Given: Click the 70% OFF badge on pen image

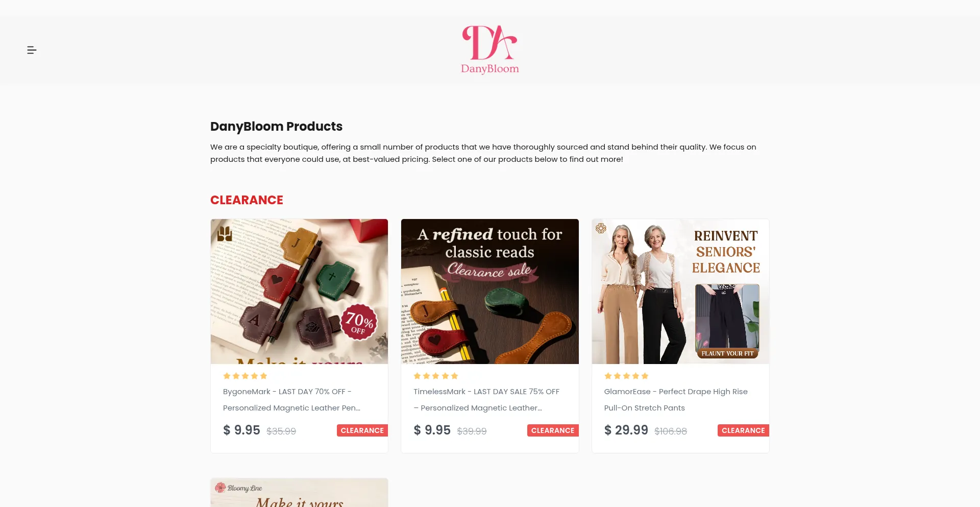Looking at the screenshot, I should pyautogui.click(x=359, y=323).
